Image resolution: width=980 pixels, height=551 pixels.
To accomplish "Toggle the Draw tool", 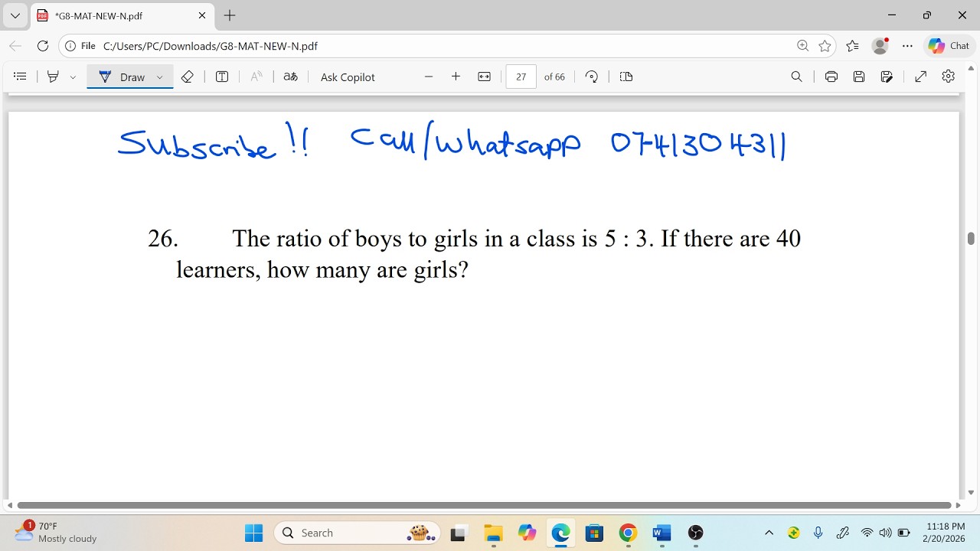I will [122, 77].
